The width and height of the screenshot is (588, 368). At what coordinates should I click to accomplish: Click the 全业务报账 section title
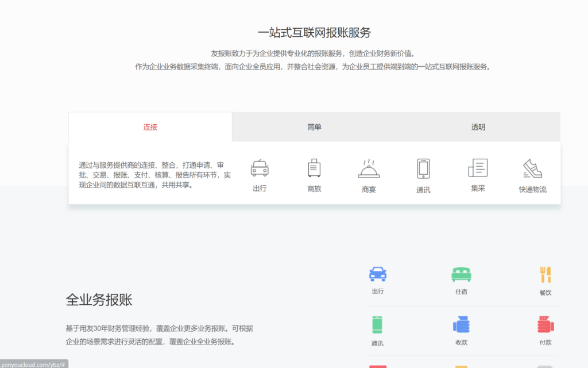[99, 300]
